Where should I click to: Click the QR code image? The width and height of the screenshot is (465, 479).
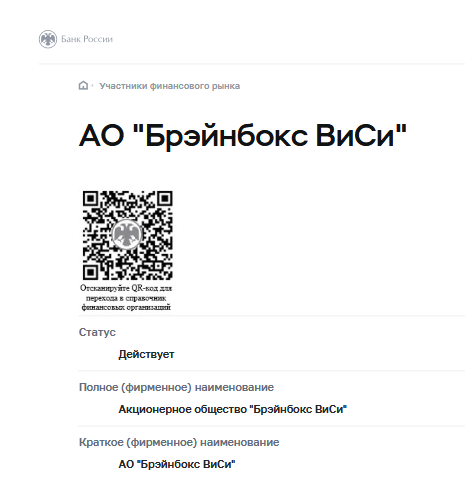pos(127,235)
